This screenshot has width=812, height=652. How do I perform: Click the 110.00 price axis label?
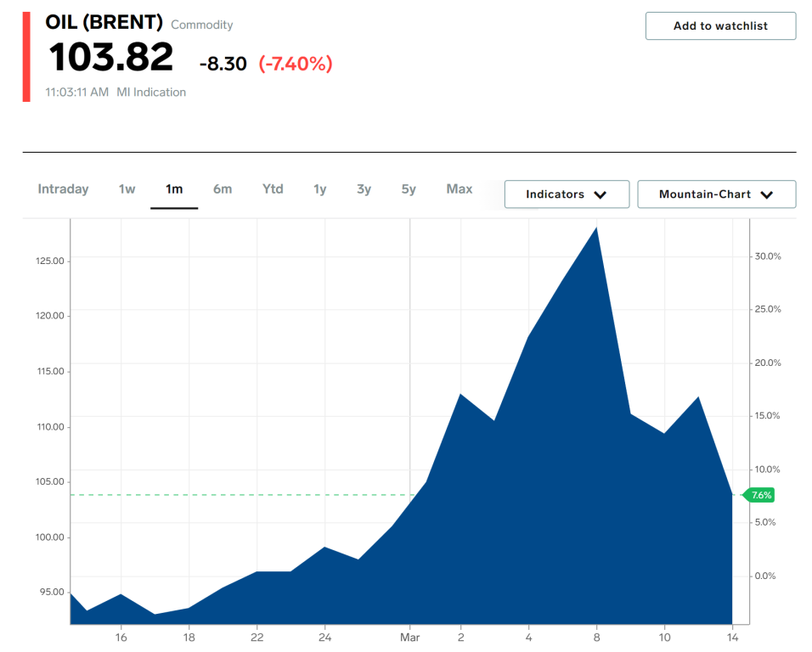[50, 427]
